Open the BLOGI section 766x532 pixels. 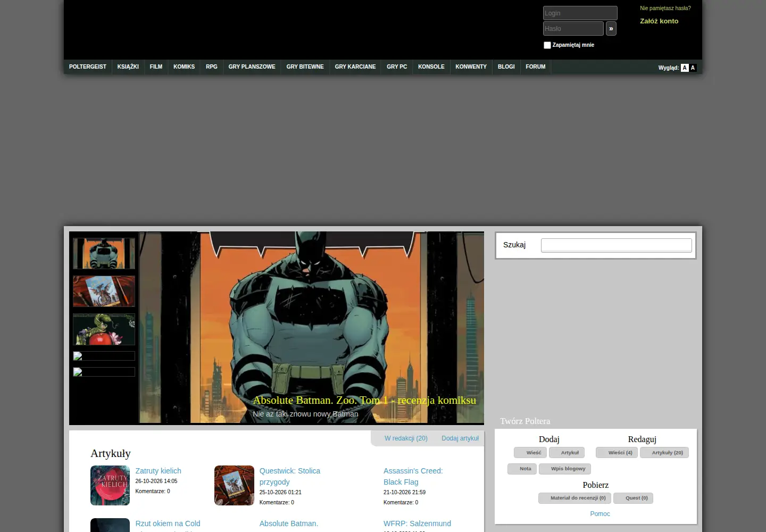pos(506,67)
